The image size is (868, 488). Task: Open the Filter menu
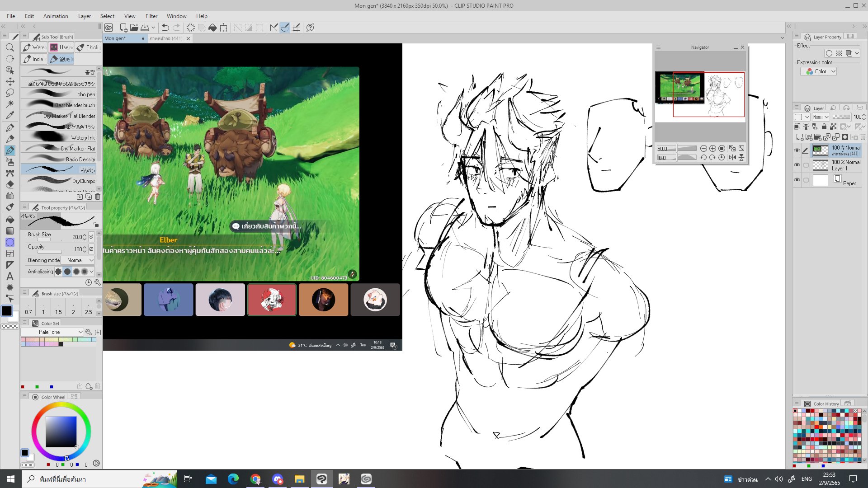click(151, 16)
